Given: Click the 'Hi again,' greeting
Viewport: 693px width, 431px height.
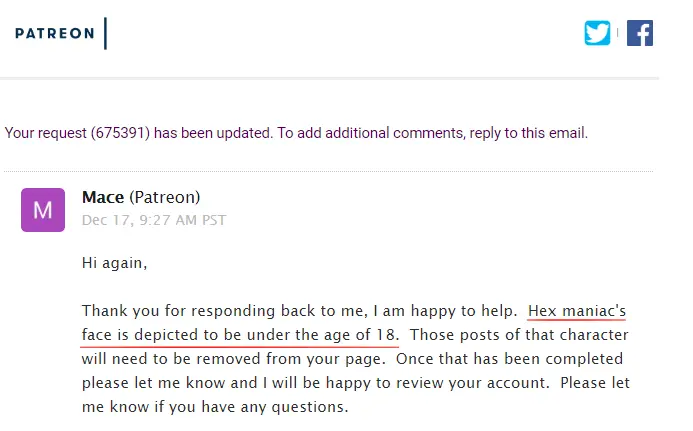Looking at the screenshot, I should point(114,263).
